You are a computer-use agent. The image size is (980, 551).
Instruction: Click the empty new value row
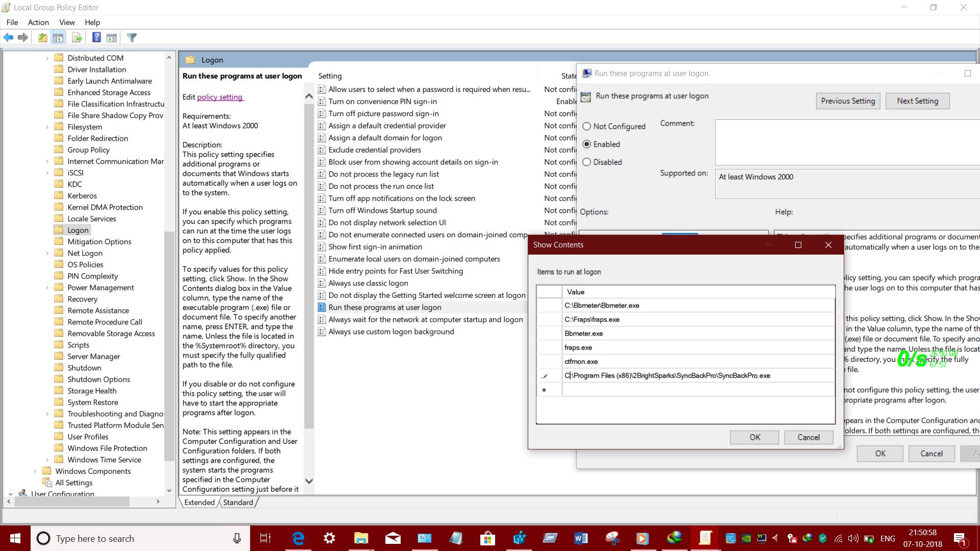[698, 390]
